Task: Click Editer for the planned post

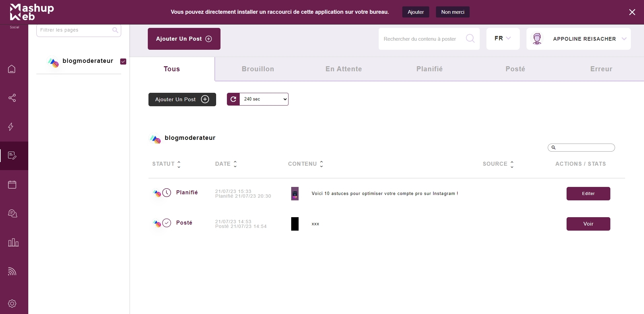Action: (x=588, y=194)
